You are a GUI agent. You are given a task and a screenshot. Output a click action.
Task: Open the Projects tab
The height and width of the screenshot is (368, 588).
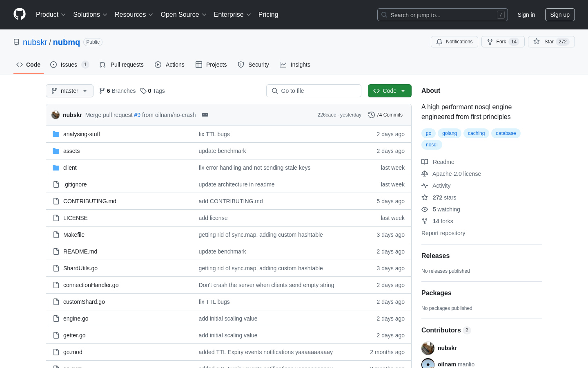click(x=211, y=65)
